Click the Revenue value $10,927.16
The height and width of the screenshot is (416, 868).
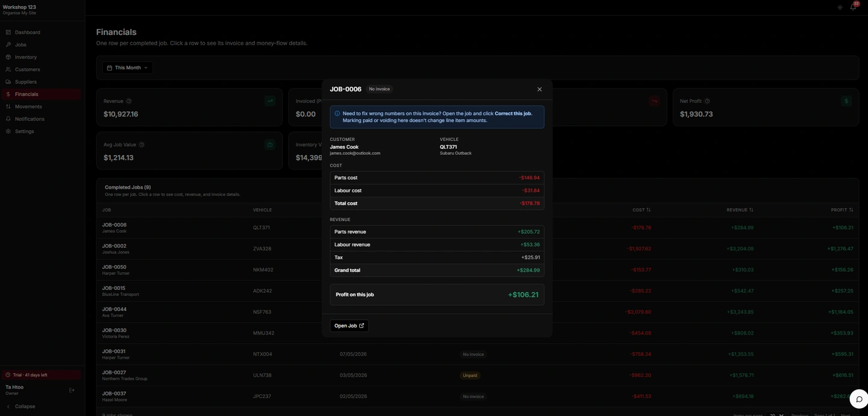click(121, 114)
